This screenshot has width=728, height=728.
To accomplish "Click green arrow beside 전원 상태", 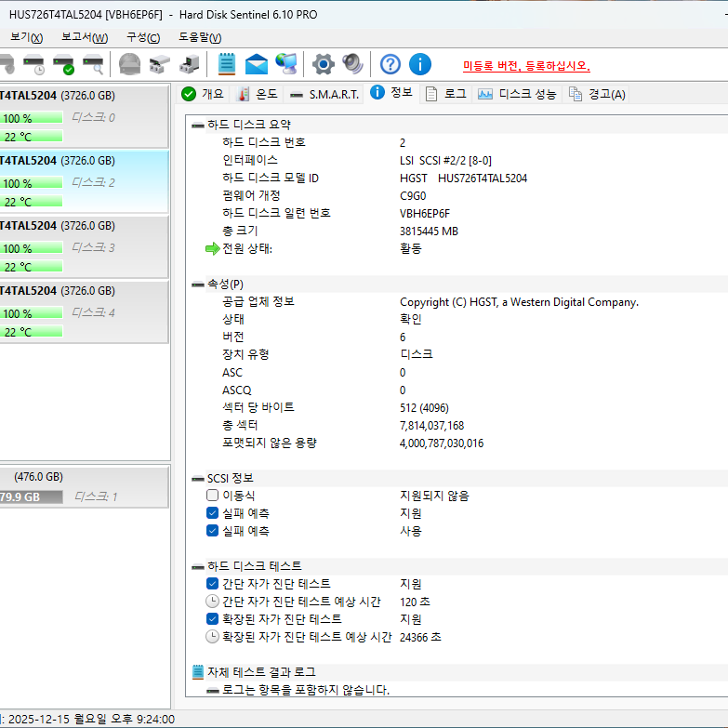I will (x=212, y=249).
